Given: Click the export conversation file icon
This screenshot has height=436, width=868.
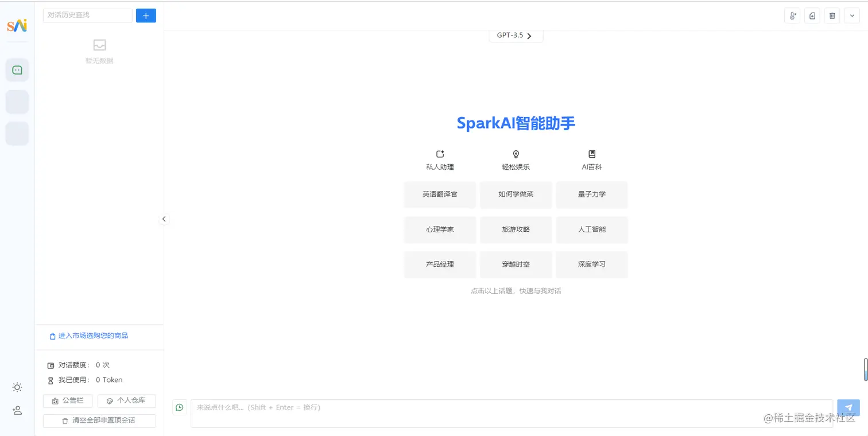Looking at the screenshot, I should (x=812, y=16).
